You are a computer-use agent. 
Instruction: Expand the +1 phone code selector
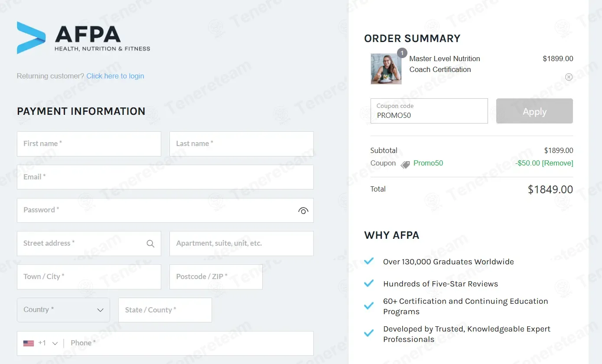tap(49, 343)
